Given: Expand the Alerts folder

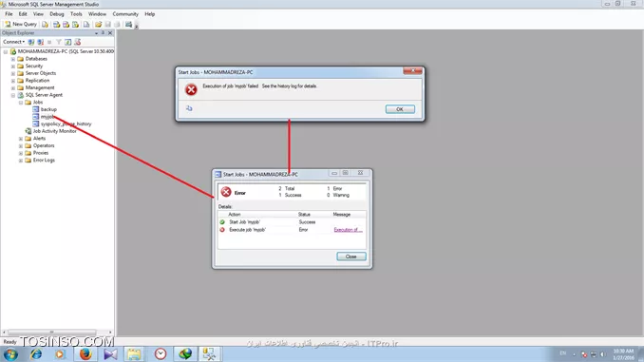Looking at the screenshot, I should [x=21, y=139].
